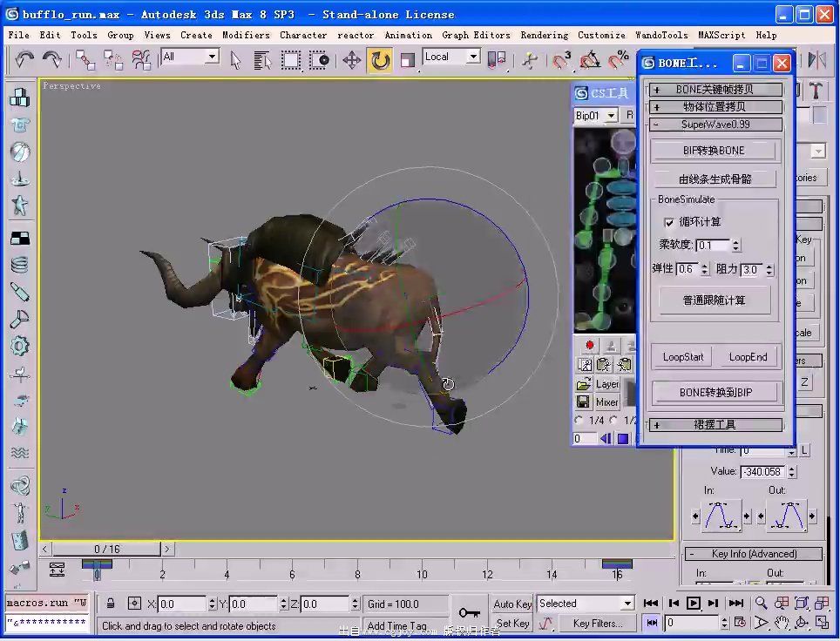Select the 1/4 radio button
The image size is (840, 641).
click(579, 421)
